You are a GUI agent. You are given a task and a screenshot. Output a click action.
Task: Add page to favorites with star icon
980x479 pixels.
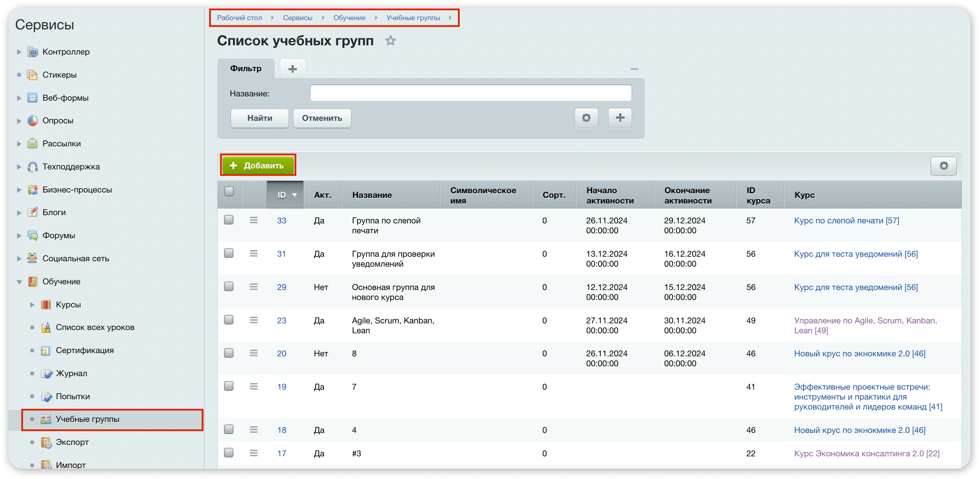390,41
